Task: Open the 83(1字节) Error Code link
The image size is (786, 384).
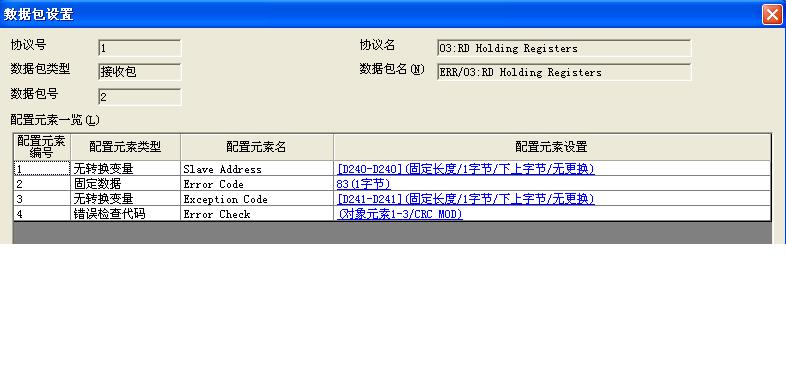Action: click(x=363, y=184)
